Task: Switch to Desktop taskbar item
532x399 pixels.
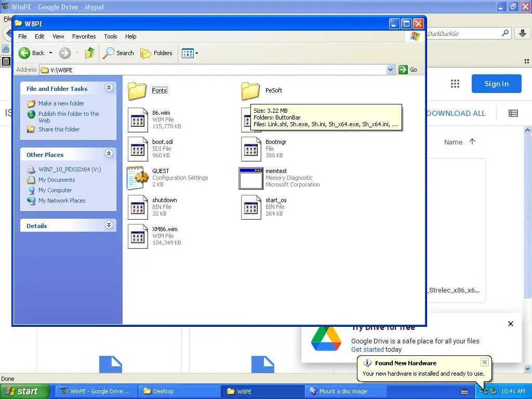Action: click(x=179, y=391)
